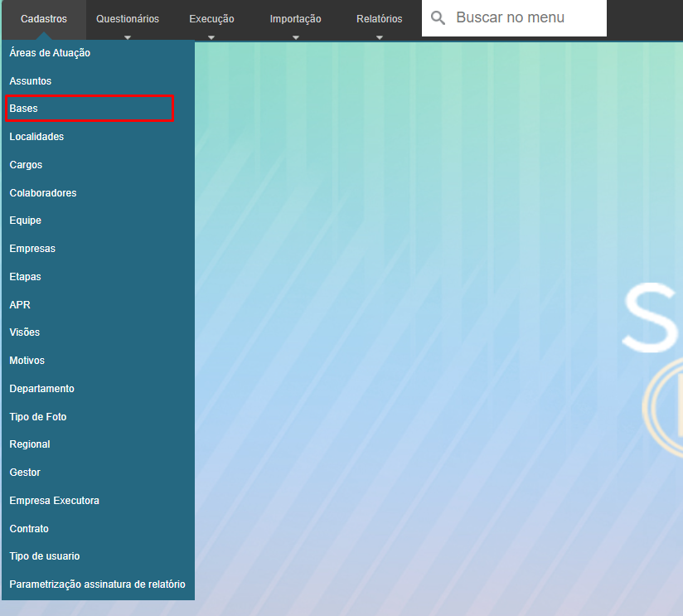Open the Contrato menu item
Image resolution: width=683 pixels, height=616 pixels.
click(x=29, y=529)
